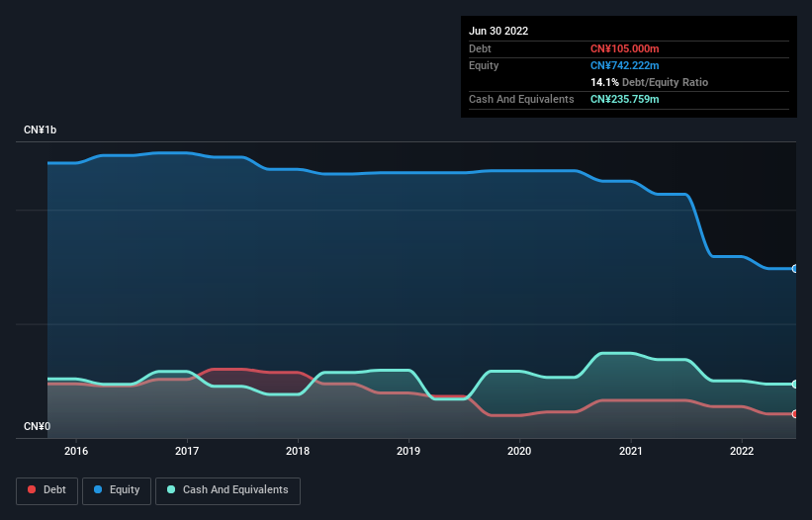Click the Debt row label in tooltip

[x=480, y=48]
